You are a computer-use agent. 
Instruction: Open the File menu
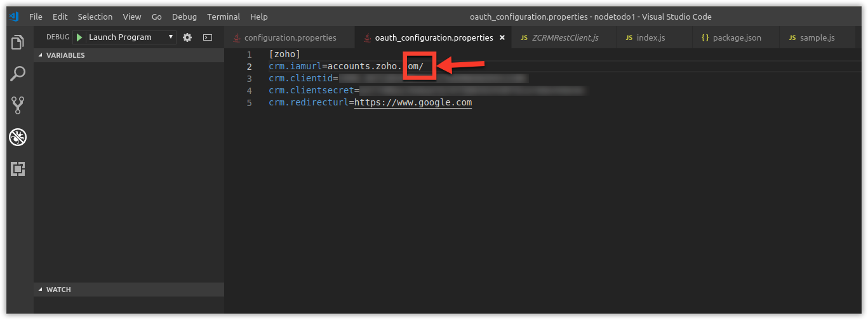pos(36,17)
